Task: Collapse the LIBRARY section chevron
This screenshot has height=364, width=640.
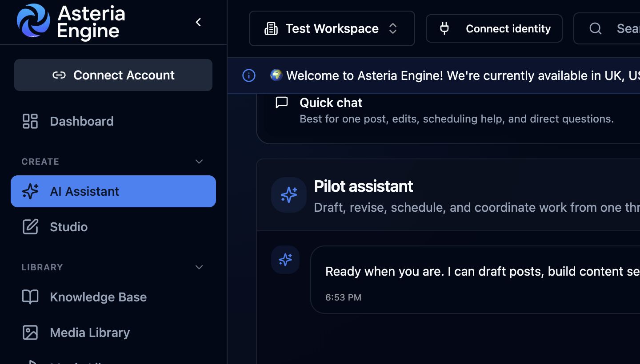Action: pyautogui.click(x=199, y=267)
